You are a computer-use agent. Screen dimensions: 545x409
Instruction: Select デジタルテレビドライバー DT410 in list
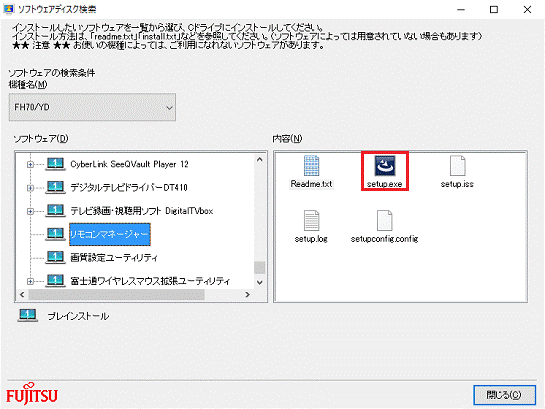(x=129, y=188)
